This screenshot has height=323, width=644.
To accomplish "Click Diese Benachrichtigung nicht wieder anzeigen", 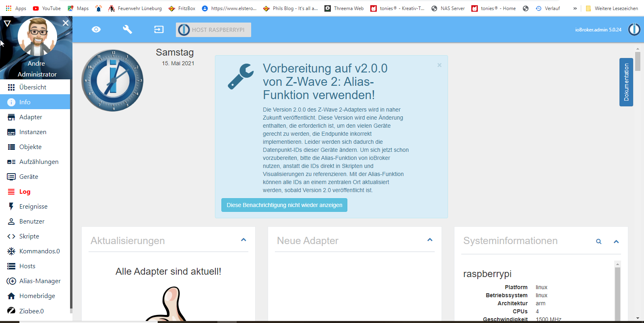I will click(284, 205).
